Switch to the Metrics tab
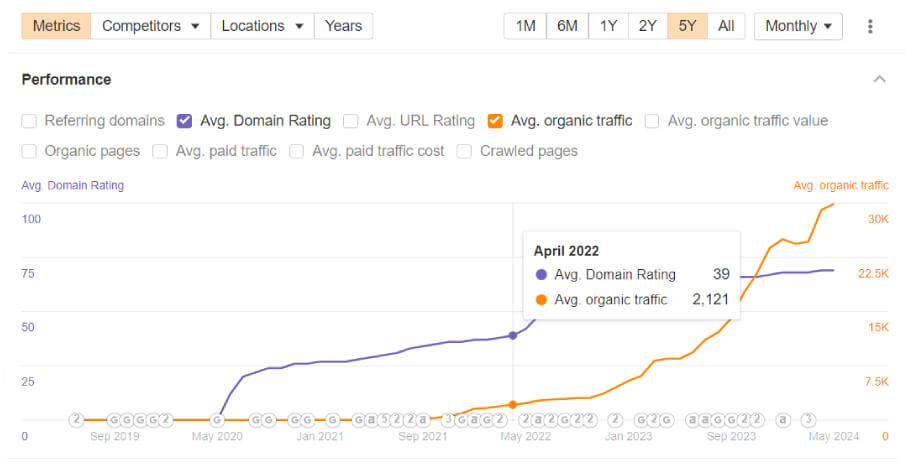Viewport: 905px width, 475px height. click(x=56, y=26)
